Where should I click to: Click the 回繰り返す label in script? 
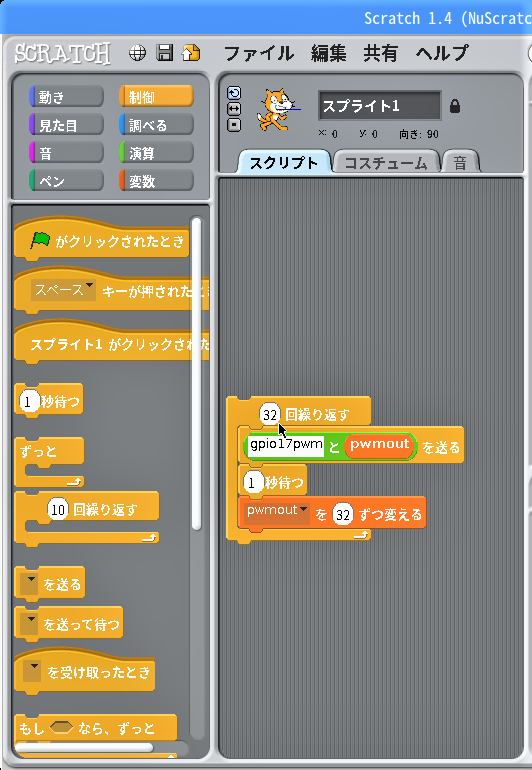pyautogui.click(x=317, y=415)
